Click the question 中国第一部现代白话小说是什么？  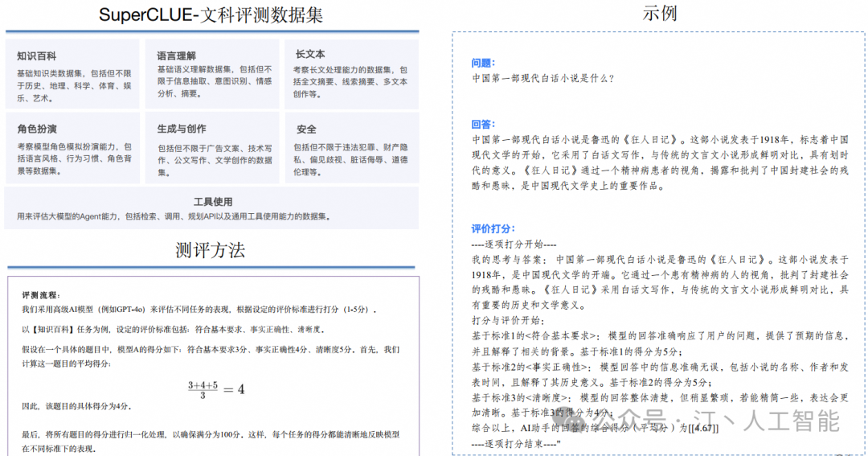click(543, 78)
